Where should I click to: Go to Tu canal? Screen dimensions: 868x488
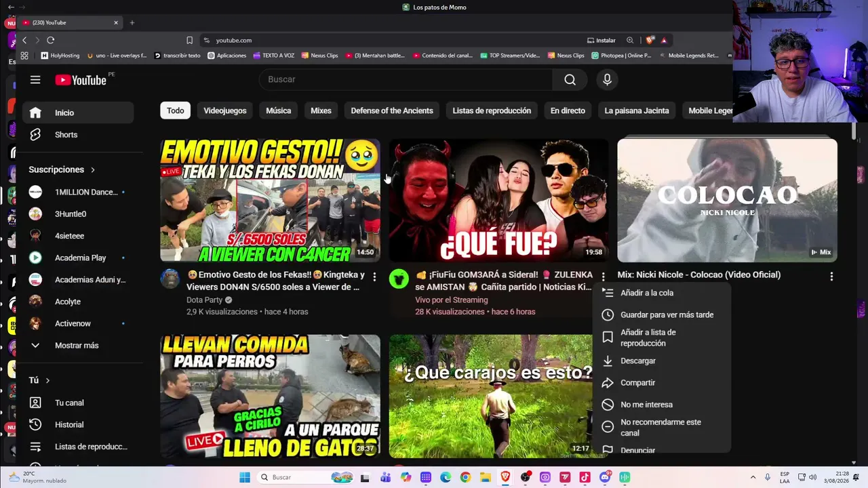[78, 403]
